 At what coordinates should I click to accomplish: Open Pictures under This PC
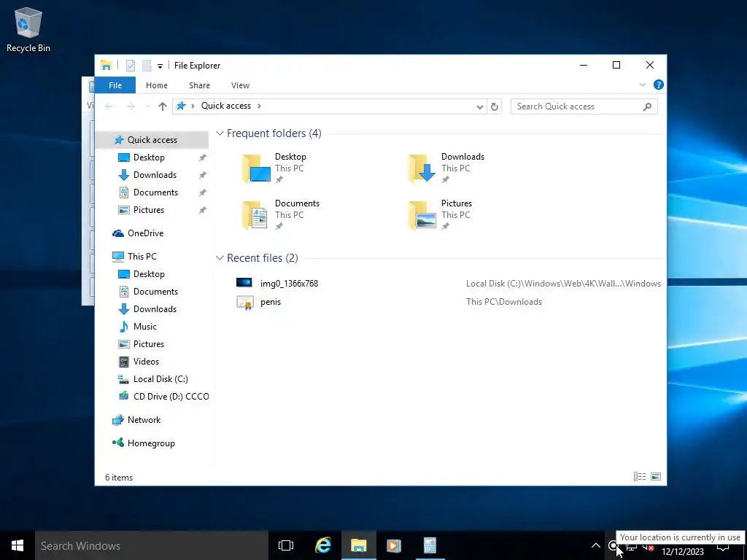point(149,344)
